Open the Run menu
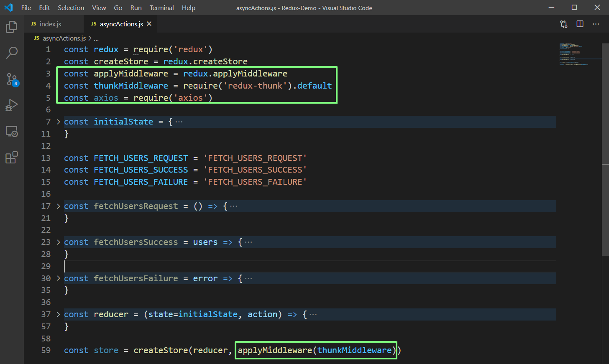The height and width of the screenshot is (364, 609). [136, 8]
